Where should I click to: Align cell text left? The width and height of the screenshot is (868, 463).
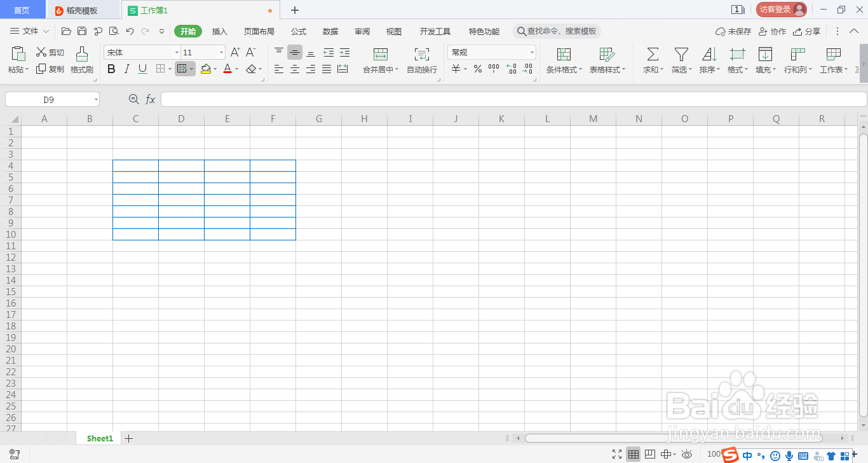tap(279, 69)
